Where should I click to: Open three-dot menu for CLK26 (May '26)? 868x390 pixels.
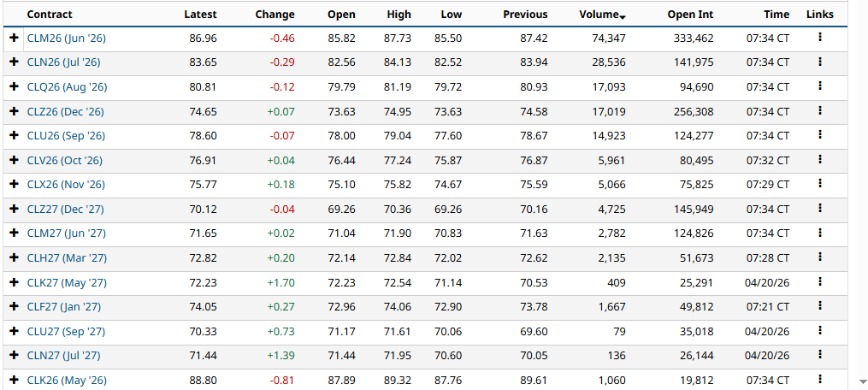(820, 380)
